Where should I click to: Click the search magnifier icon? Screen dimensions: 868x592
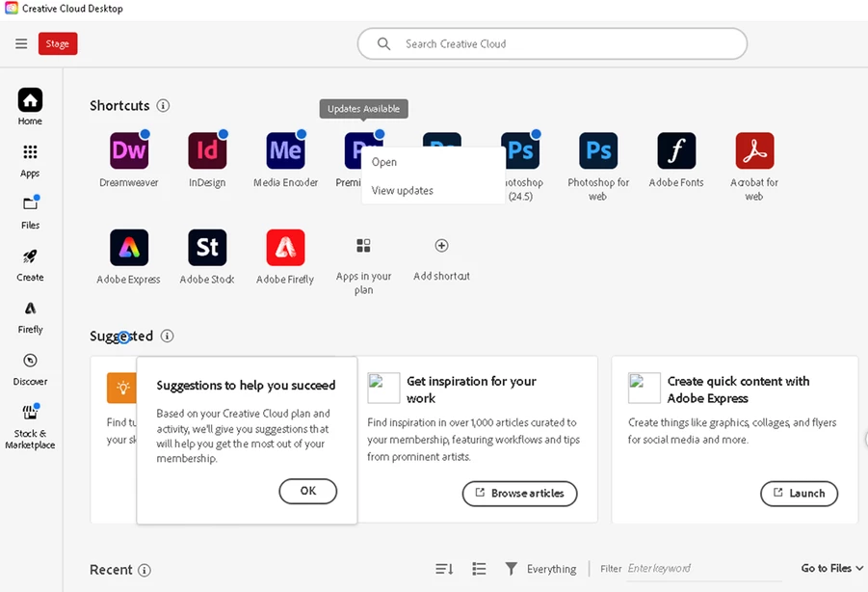(383, 43)
